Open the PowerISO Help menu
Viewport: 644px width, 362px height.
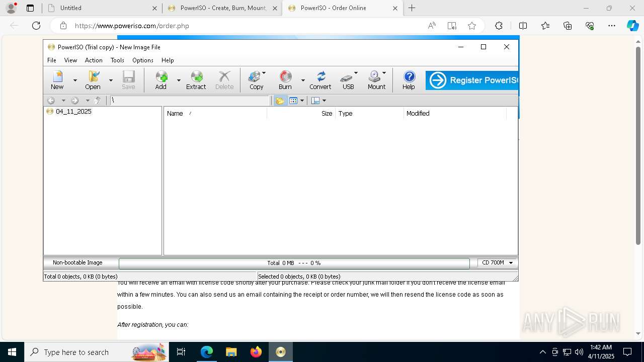[168, 60]
